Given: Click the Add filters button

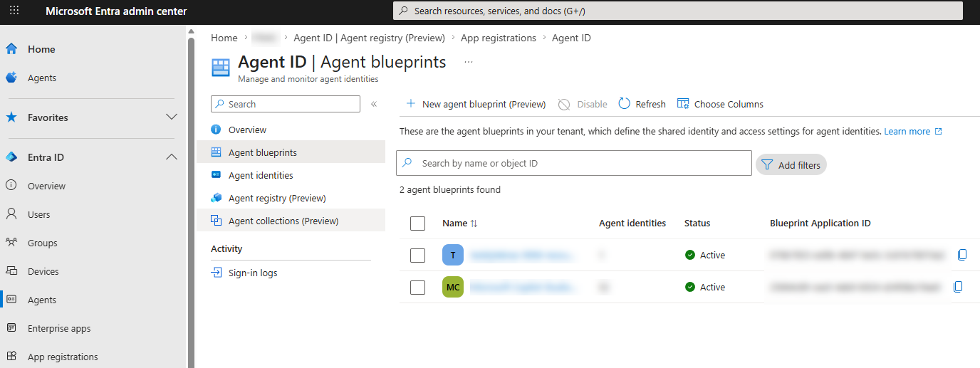Looking at the screenshot, I should pos(791,165).
